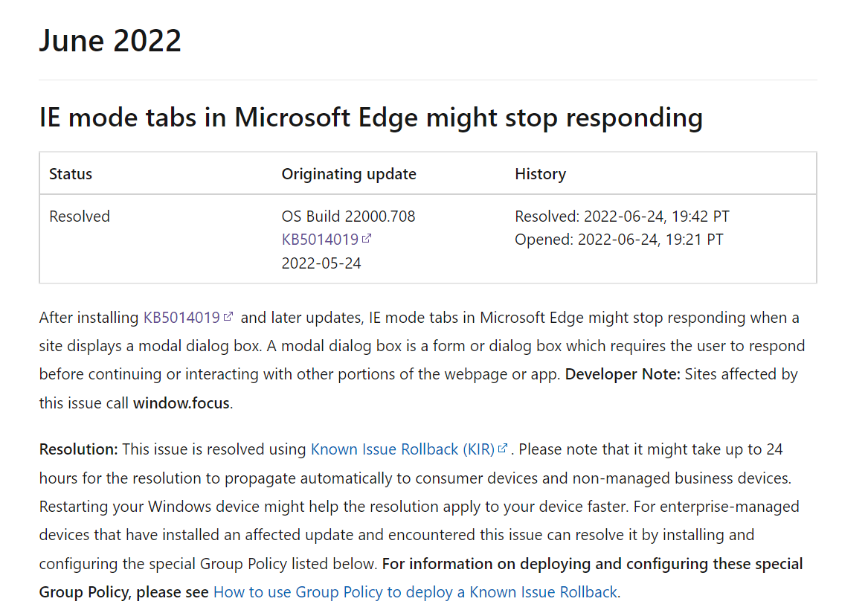This screenshot has width=868, height=616.
Task: Click the external-link icon beside KB5014019 in the table
Action: 367,239
